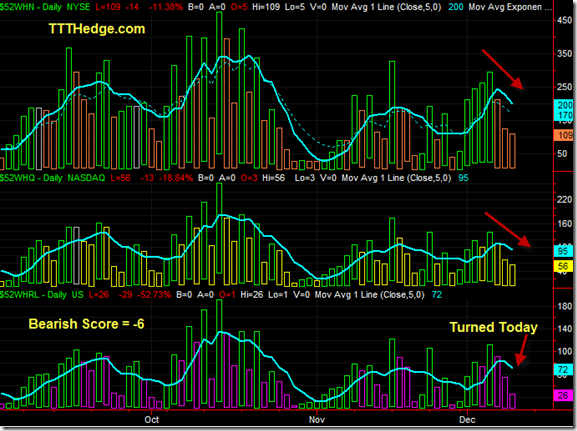Click the 350 axis label
Screen dimensions: 577x431
click(x=564, y=54)
